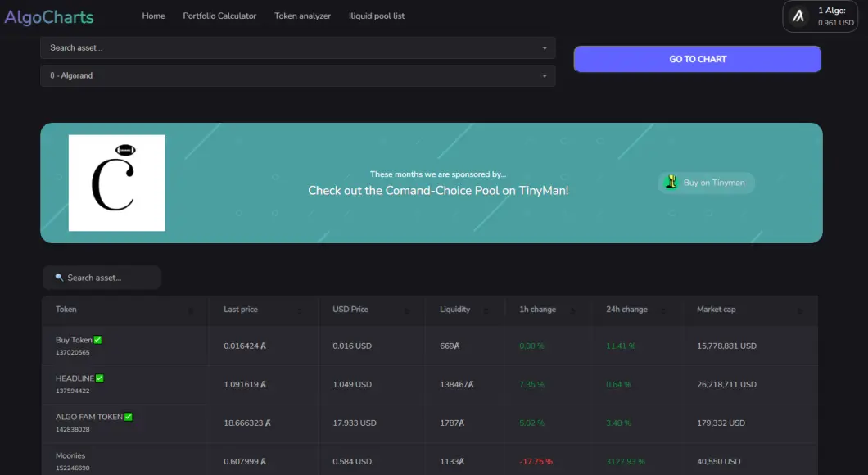
Task: Sort by 1h change sort icon
Action: [x=572, y=310]
